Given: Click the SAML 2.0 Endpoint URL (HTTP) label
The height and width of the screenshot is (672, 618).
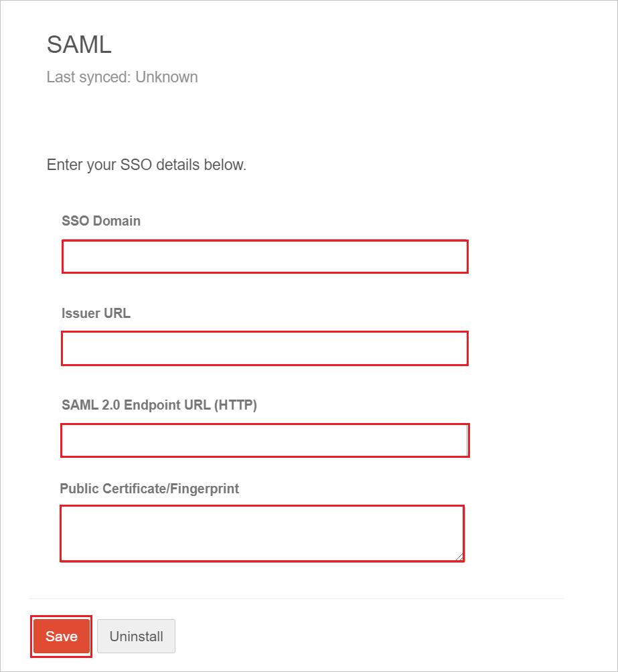Looking at the screenshot, I should tap(159, 405).
